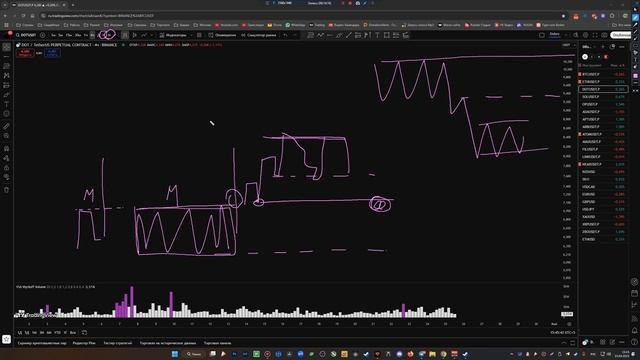Viewport: 640px width, 360px height.
Task: Select the text annotation tool in left toolbar
Action: pos(7,104)
